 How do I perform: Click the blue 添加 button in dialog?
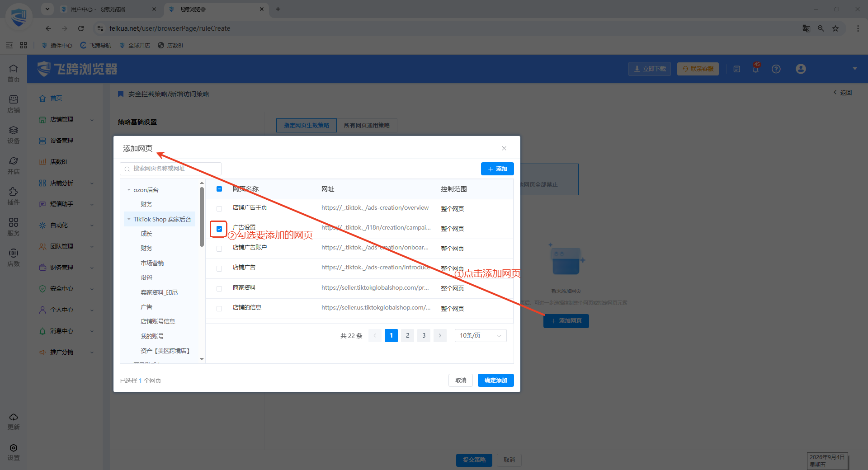point(497,169)
